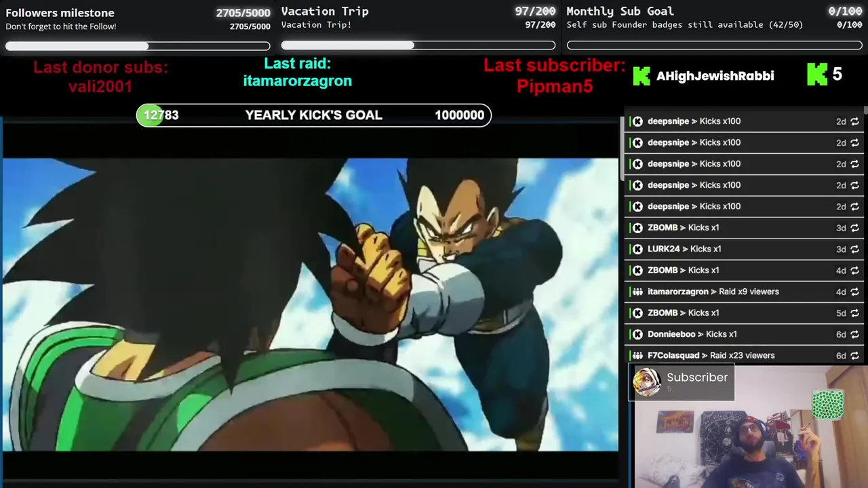Image resolution: width=868 pixels, height=488 pixels.
Task: Click the "Last raid:" label
Action: (297, 64)
